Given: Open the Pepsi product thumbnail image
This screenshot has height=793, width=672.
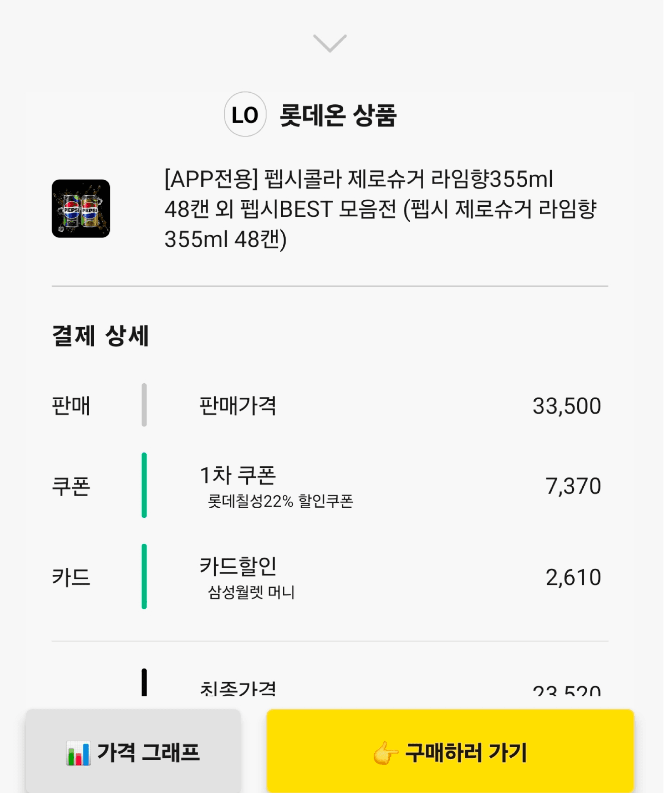Looking at the screenshot, I should 81,208.
